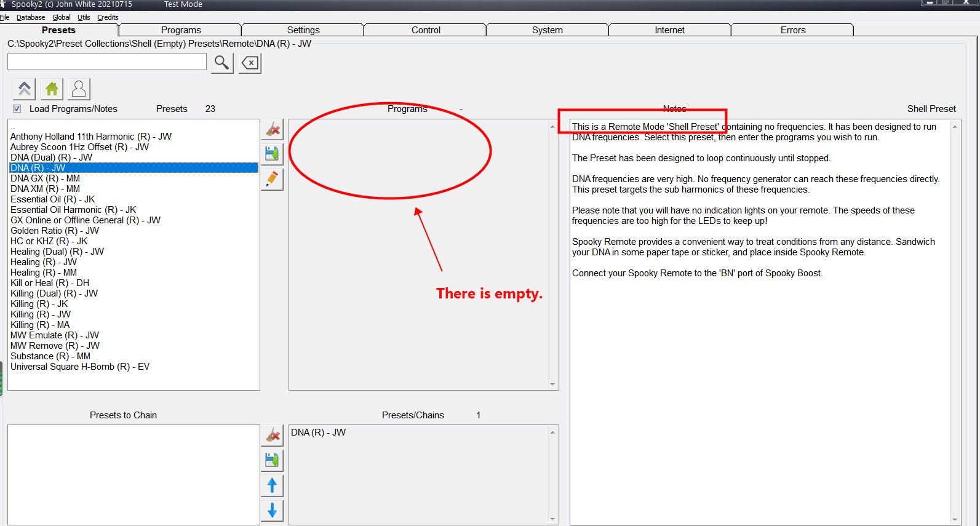This screenshot has height=526, width=980.
Task: Select the '..' parent directory entry in presets list
Action: pos(13,127)
